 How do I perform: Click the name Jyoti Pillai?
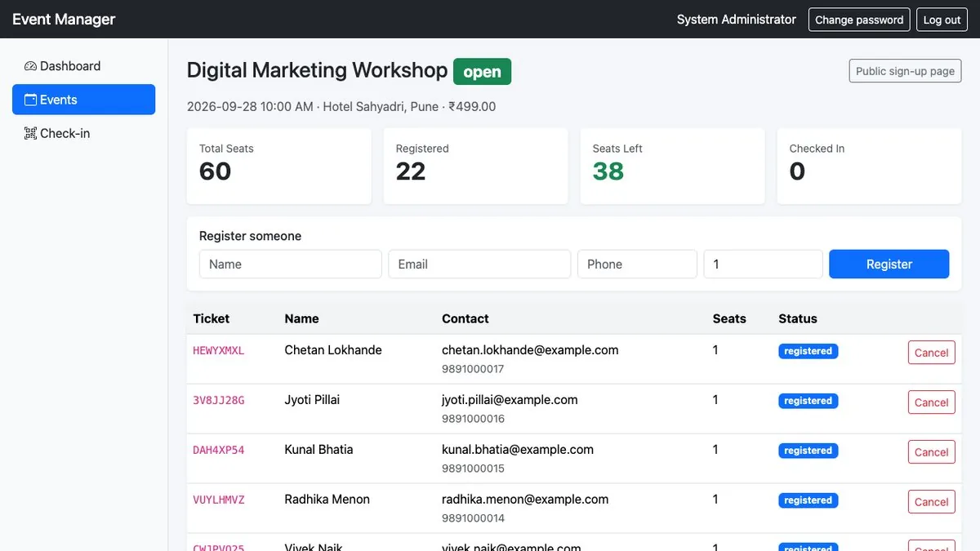[312, 399]
